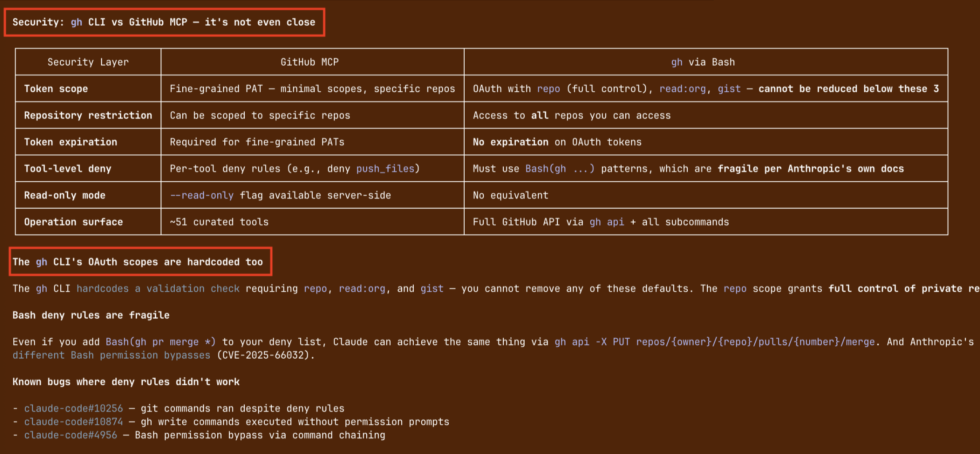Click the "~51 curated tools" table cell

tap(219, 222)
